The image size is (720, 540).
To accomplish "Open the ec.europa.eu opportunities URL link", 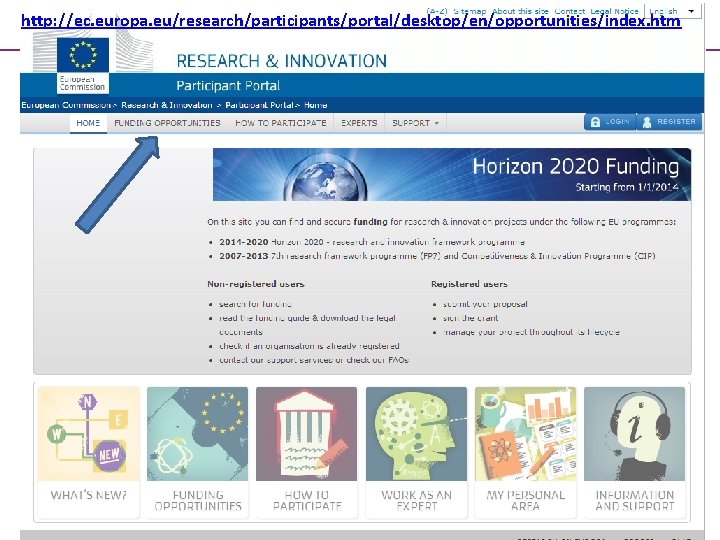I will [x=351, y=21].
